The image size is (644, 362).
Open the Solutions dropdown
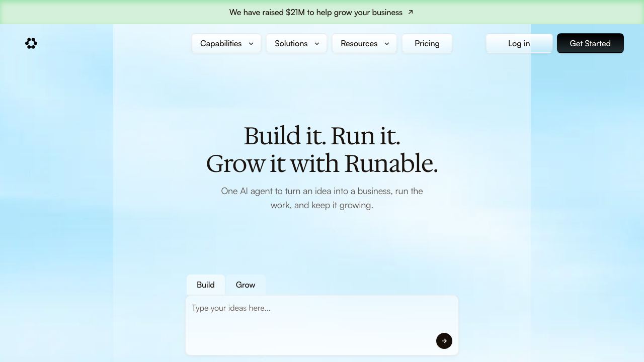coord(296,43)
